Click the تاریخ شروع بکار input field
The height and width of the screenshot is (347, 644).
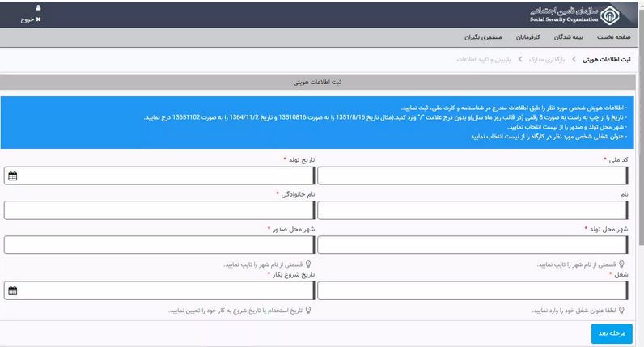pyautogui.click(x=159, y=290)
